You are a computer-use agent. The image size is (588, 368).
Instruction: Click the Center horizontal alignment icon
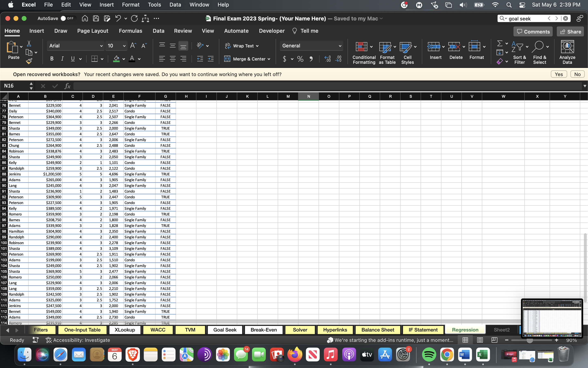click(173, 59)
